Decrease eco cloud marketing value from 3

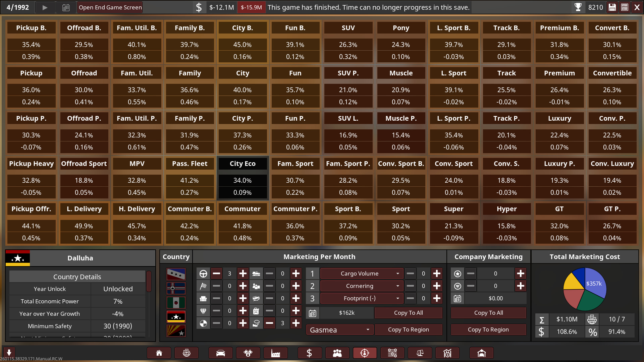point(269,323)
